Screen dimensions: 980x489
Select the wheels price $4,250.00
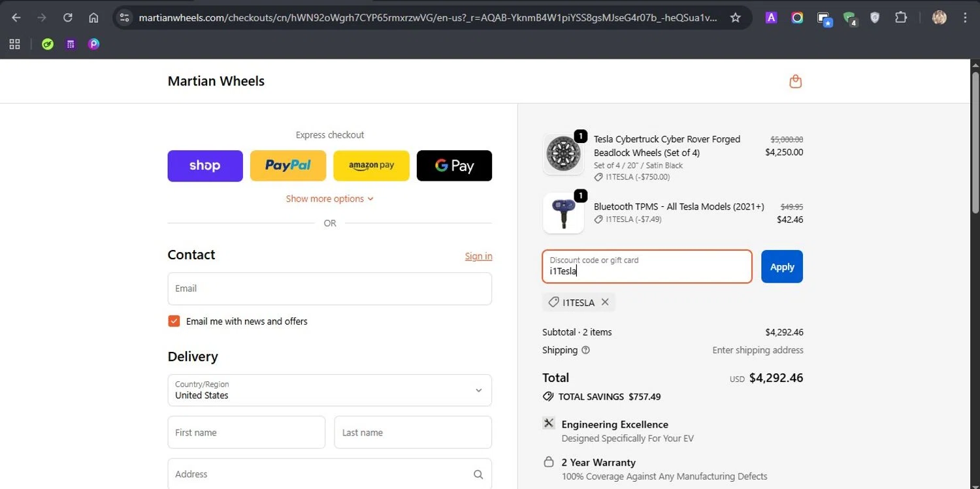click(784, 152)
